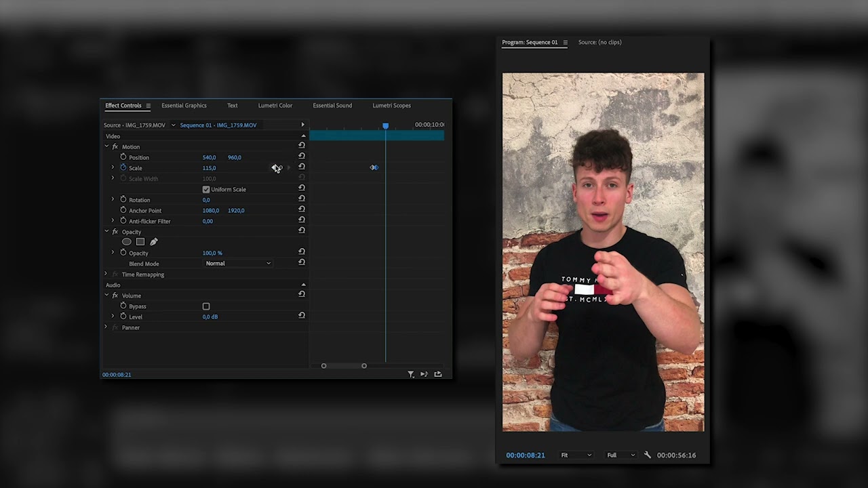868x488 pixels.
Task: Select the rectangle mask tool under Opacity
Action: pos(140,242)
